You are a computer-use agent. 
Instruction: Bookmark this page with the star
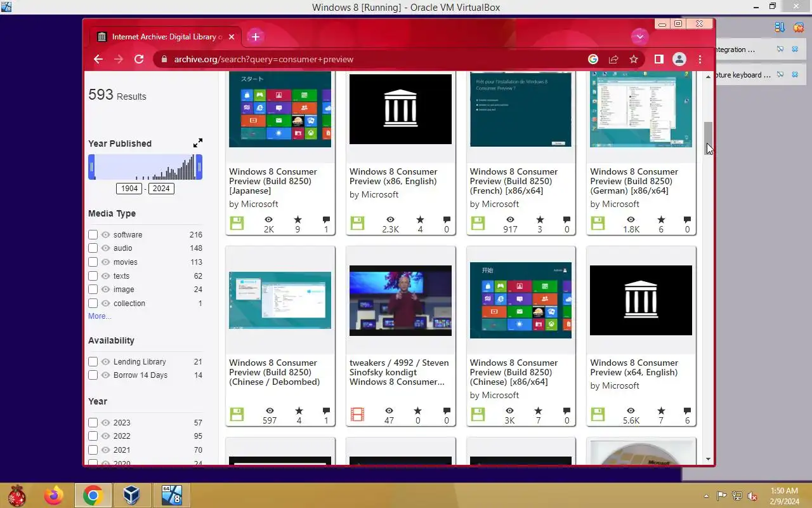click(634, 59)
